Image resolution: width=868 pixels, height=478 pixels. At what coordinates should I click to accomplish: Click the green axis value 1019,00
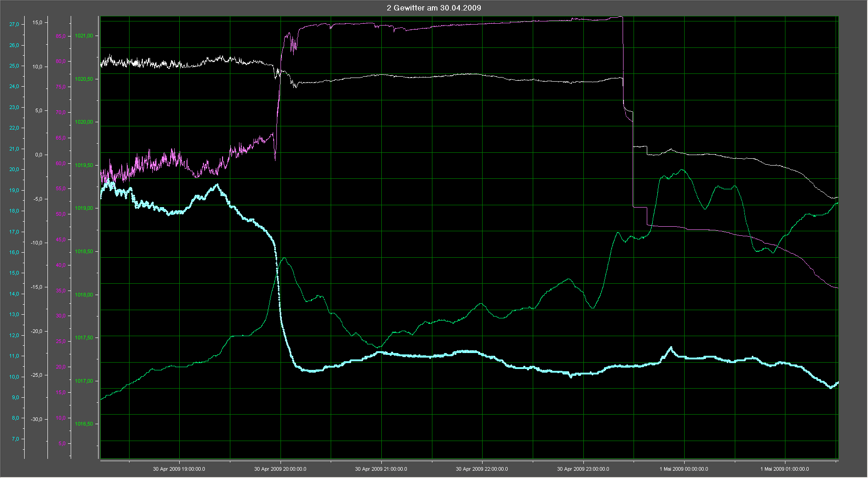(84, 208)
